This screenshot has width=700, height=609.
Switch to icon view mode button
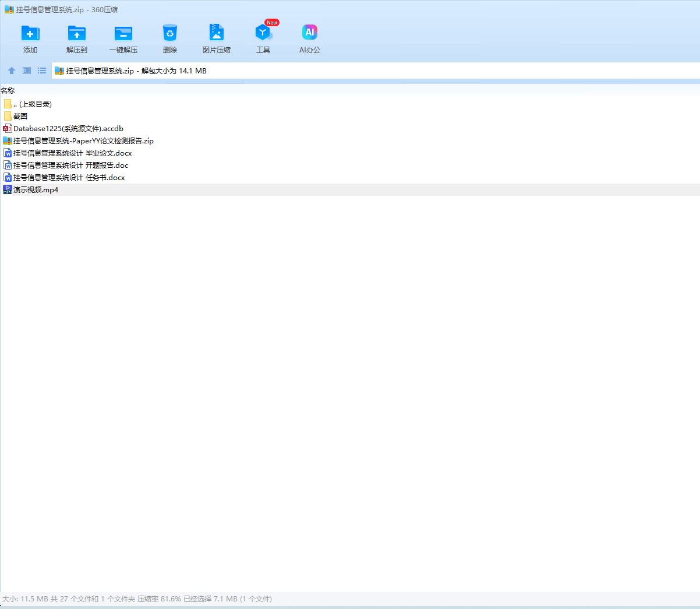27,71
